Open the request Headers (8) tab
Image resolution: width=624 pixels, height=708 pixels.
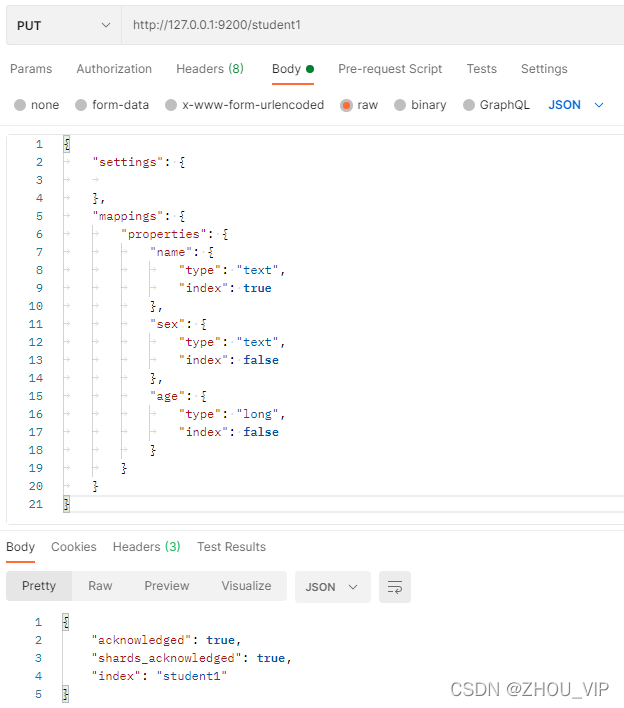click(210, 69)
